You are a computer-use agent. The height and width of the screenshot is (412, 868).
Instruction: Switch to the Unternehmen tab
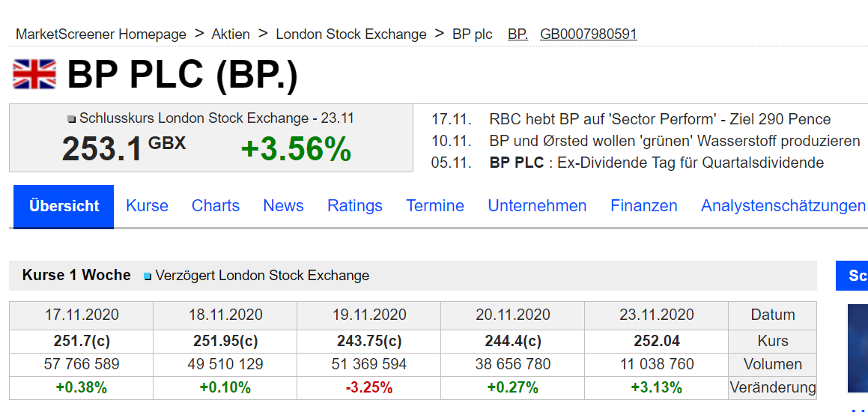click(537, 206)
